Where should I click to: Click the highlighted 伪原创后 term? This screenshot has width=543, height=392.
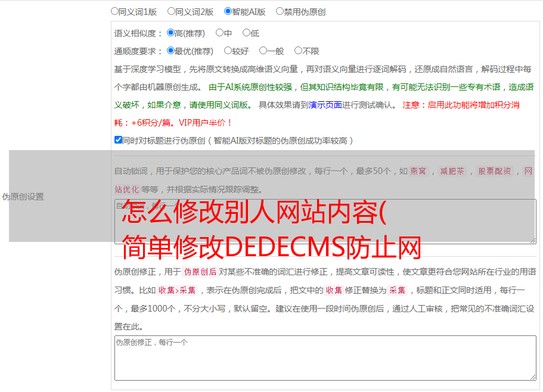click(x=200, y=272)
